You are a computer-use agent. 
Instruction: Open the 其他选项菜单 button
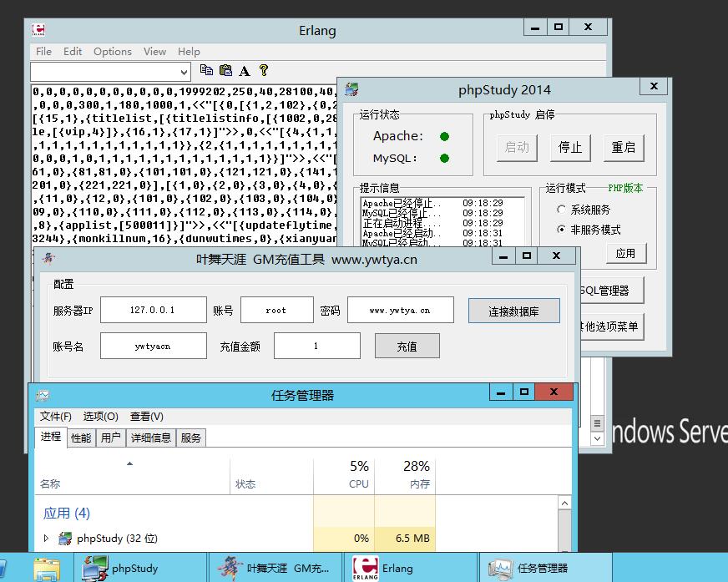[611, 326]
